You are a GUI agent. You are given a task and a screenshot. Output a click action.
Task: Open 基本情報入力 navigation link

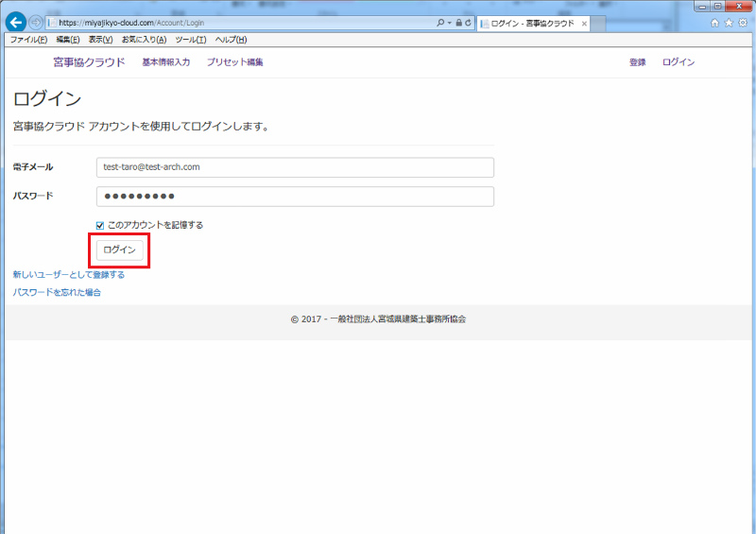[x=166, y=62]
